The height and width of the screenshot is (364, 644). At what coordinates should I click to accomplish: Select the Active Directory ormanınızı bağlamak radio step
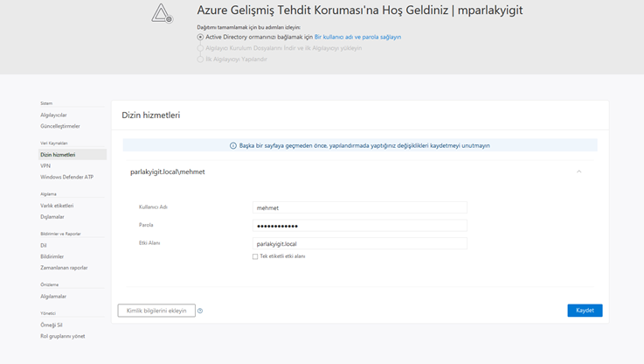coord(200,37)
